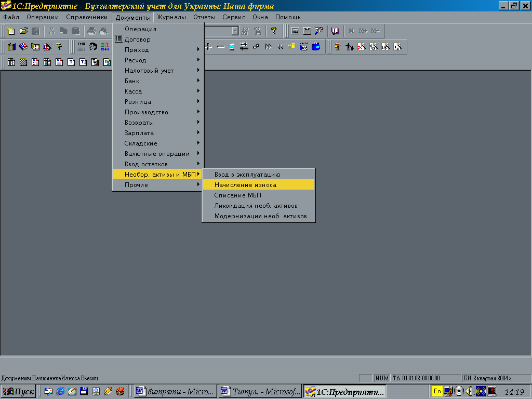The image size is (532, 399).
Task: Expand the Валютные операции submenu
Action: pyautogui.click(x=158, y=154)
